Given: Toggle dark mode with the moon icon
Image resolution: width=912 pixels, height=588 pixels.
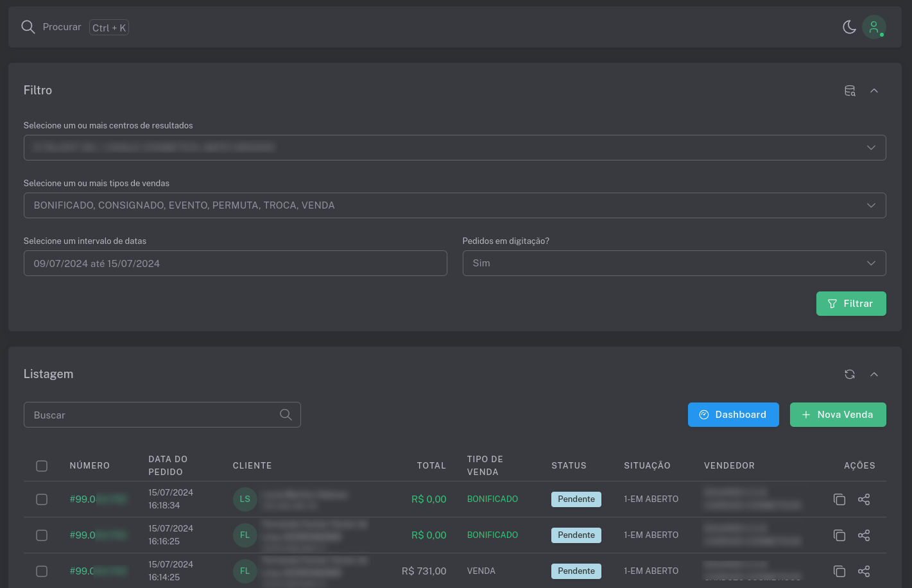Looking at the screenshot, I should [849, 27].
